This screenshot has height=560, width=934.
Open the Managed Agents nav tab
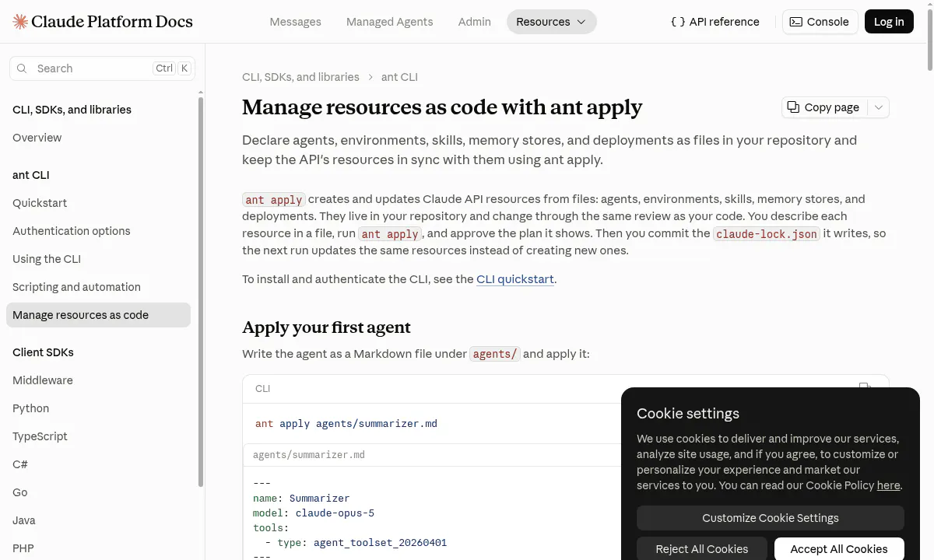coord(390,22)
